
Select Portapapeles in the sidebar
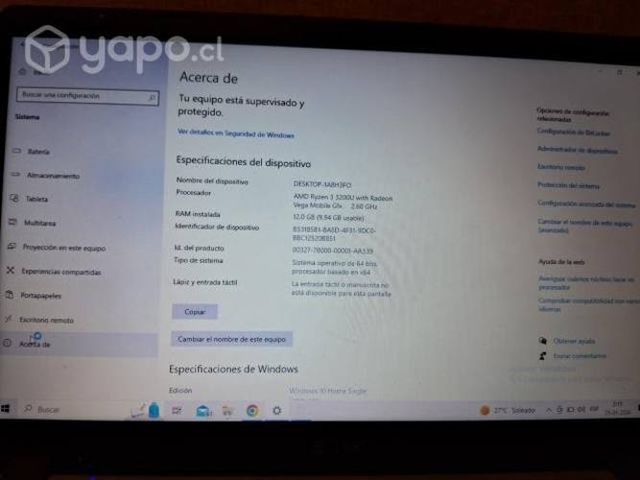click(x=41, y=296)
